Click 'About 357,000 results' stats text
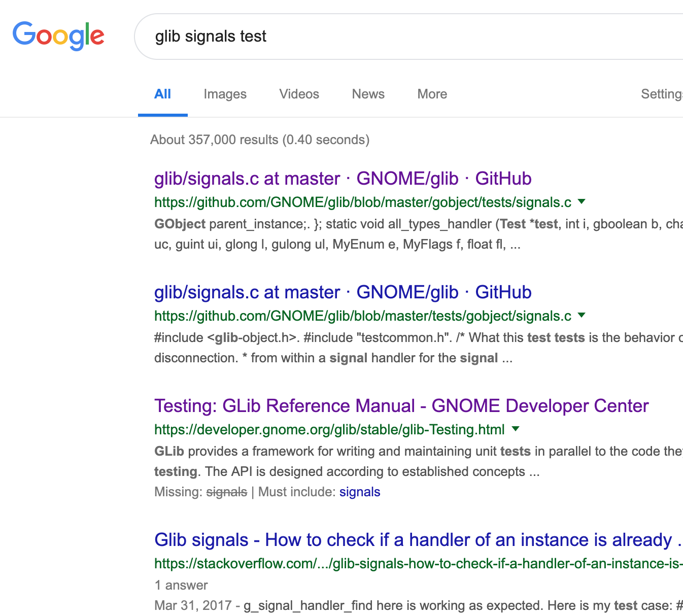Image resolution: width=683 pixels, height=616 pixels. click(x=260, y=140)
